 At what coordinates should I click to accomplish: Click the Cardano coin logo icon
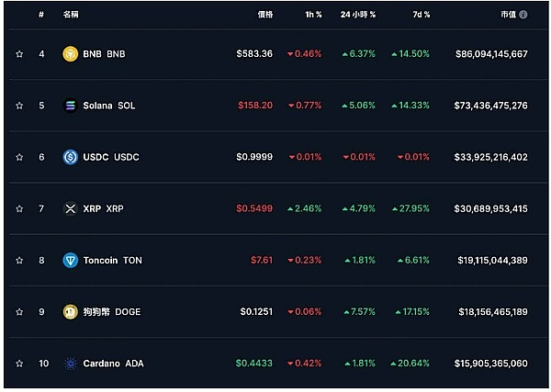tap(70, 364)
